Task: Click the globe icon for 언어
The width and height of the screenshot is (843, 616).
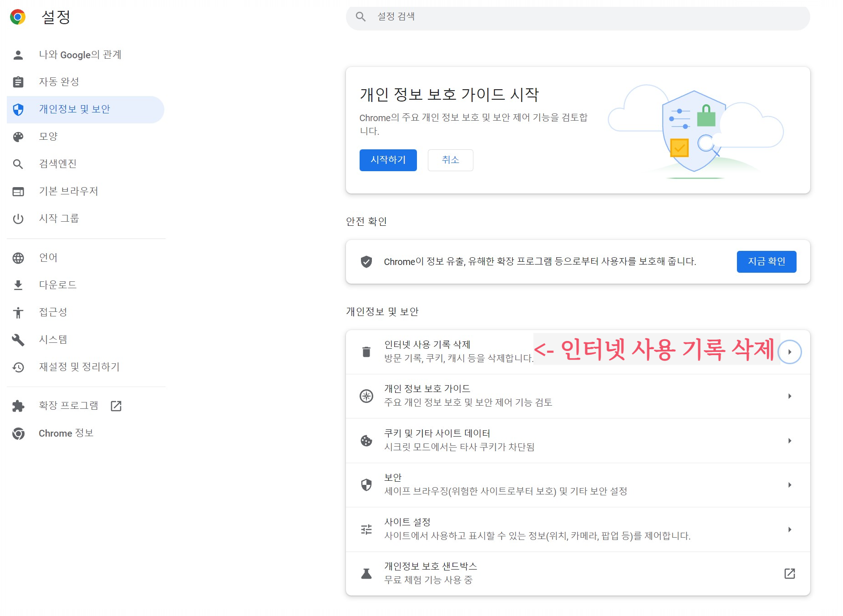Action: [18, 258]
